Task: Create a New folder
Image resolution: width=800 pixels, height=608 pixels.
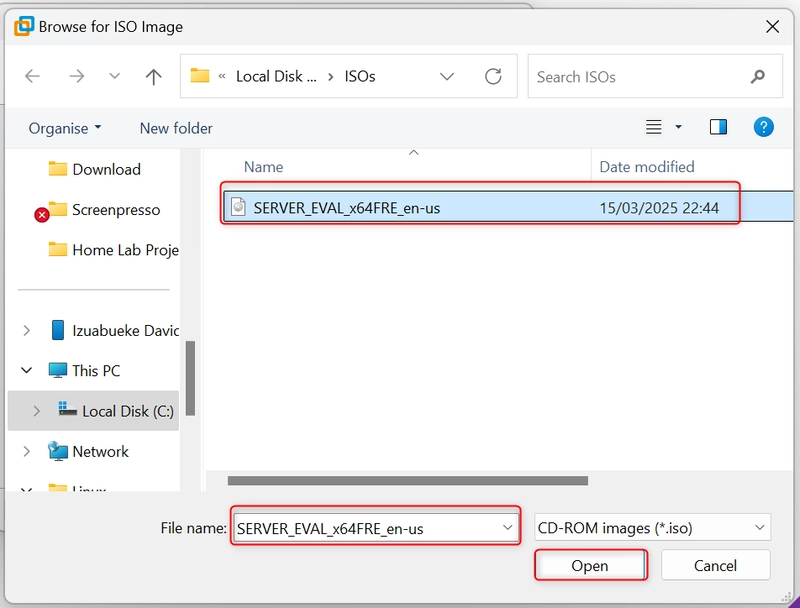Action: 176,128
